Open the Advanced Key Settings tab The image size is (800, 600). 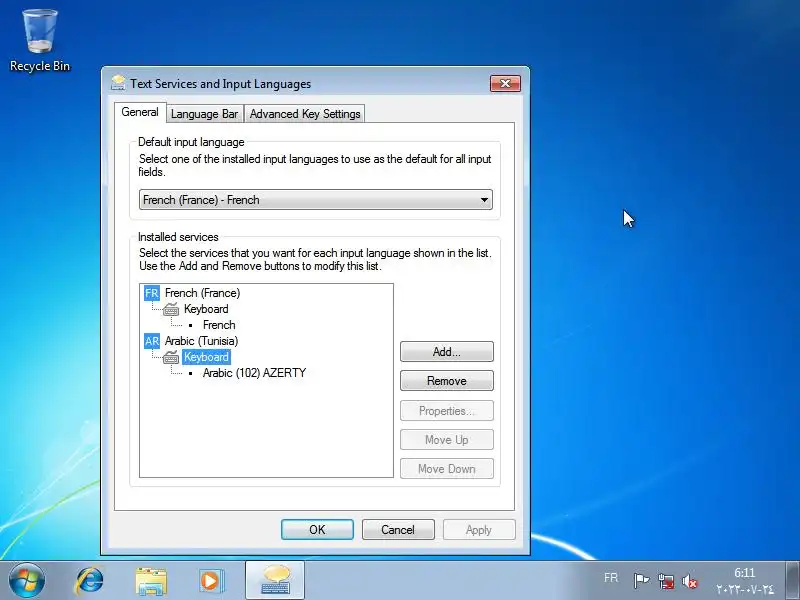pos(305,114)
